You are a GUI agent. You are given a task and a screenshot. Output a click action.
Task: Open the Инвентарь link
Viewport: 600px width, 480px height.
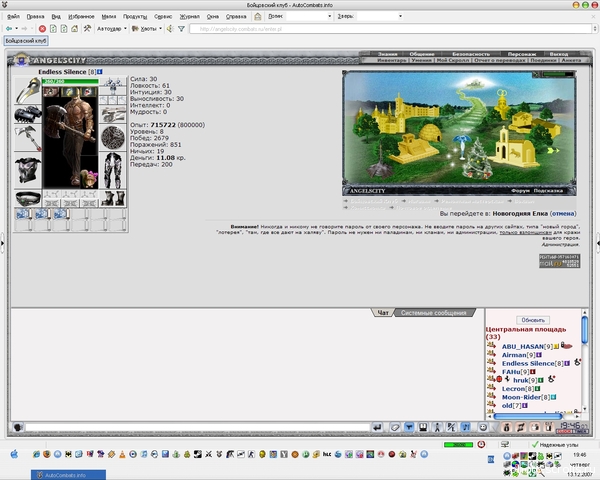tap(391, 60)
